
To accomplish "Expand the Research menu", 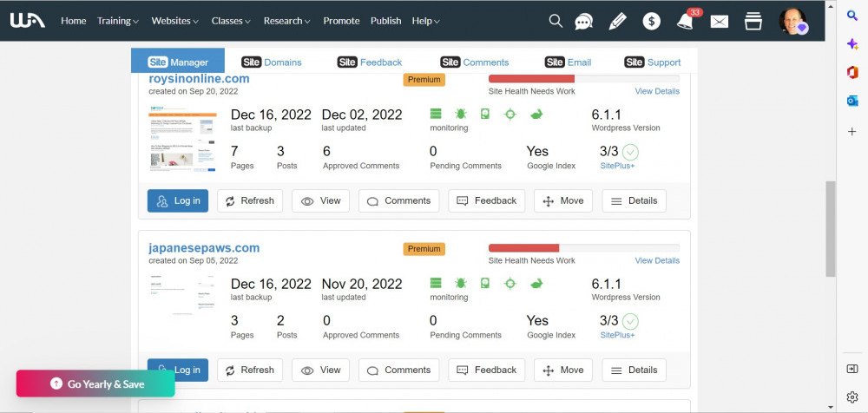I will coord(286,21).
